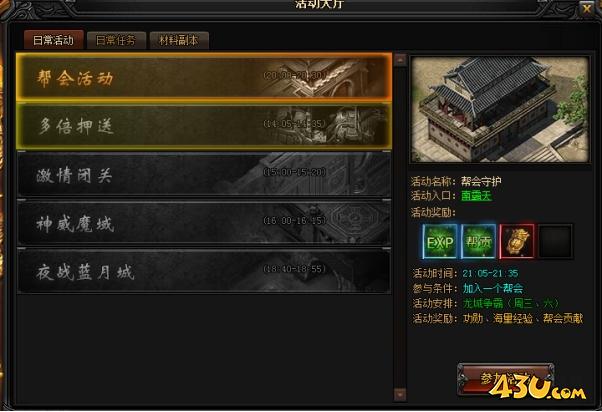The height and width of the screenshot is (412, 602).
Task: Click the EXP reward icon
Action: pyautogui.click(x=440, y=242)
